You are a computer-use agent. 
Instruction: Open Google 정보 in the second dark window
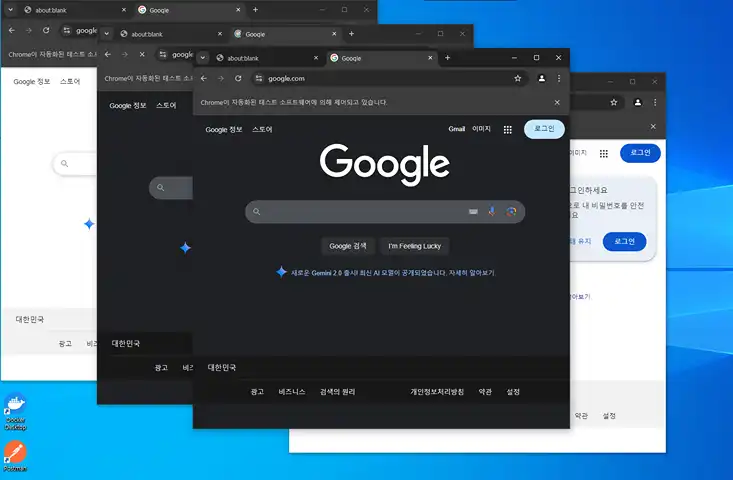pos(128,106)
